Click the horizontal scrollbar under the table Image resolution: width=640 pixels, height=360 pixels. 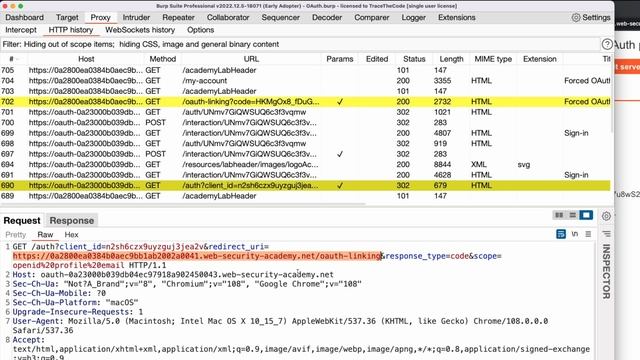[183, 204]
